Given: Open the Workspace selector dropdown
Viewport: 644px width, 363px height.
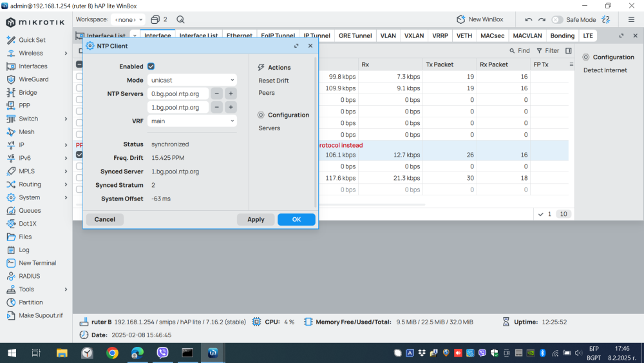Looking at the screenshot, I should click(x=128, y=19).
